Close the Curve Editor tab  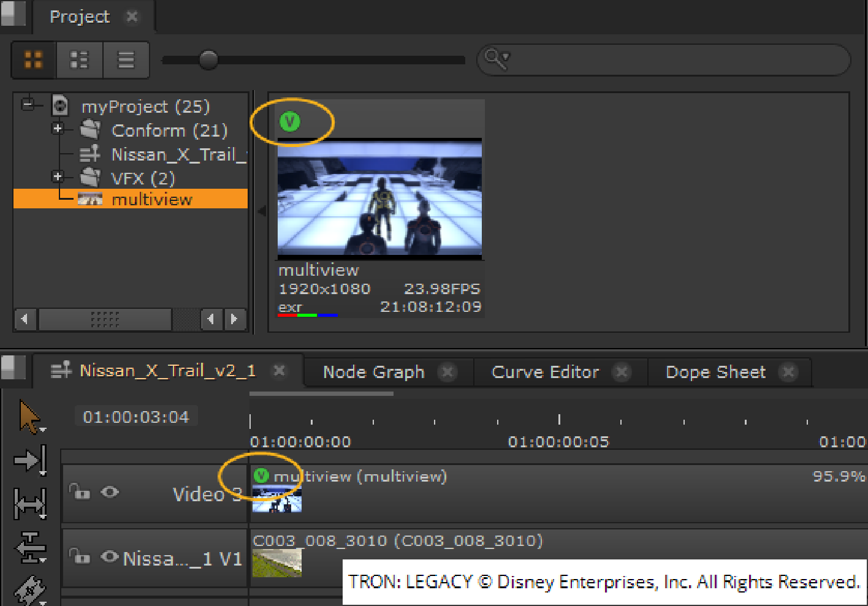point(622,372)
